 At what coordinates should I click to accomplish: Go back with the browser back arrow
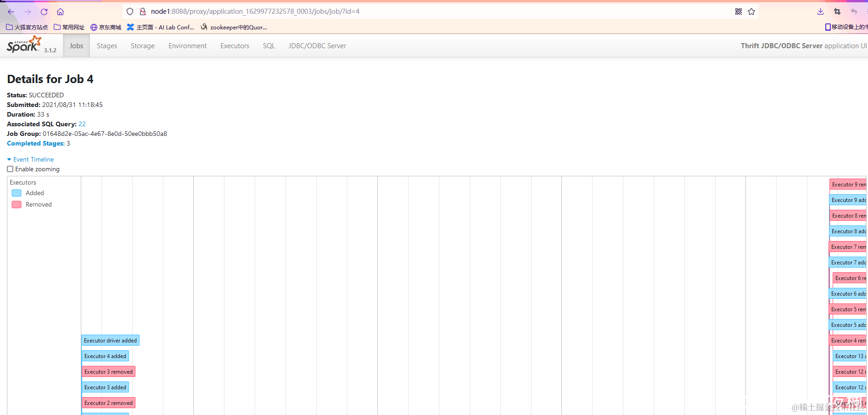point(11,12)
